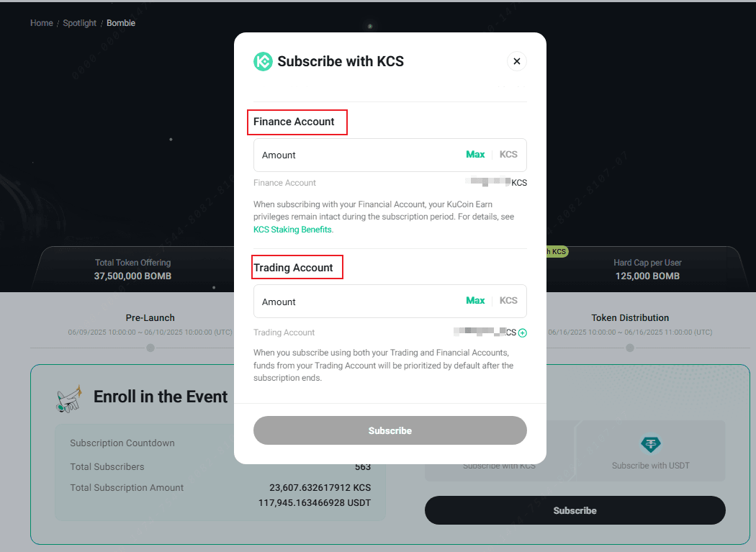Set Max amount for Trading Account

pos(475,300)
